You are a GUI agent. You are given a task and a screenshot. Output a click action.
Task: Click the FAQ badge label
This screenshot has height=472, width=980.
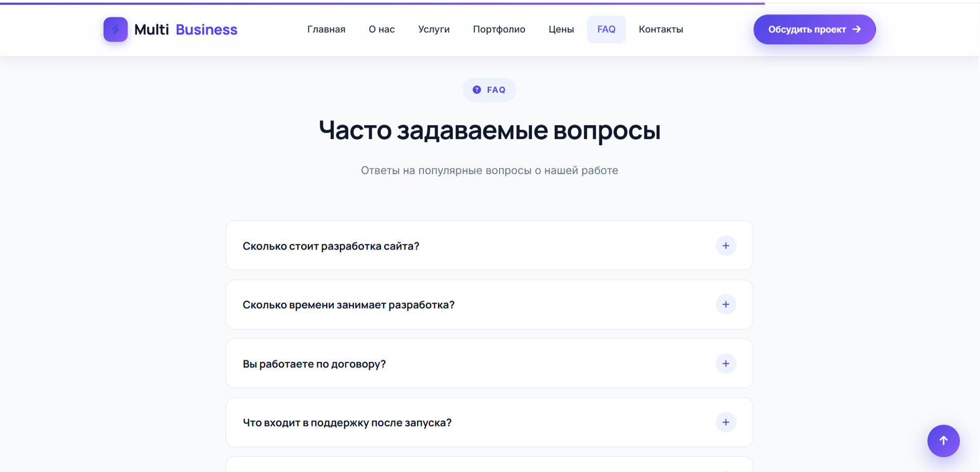click(496, 90)
